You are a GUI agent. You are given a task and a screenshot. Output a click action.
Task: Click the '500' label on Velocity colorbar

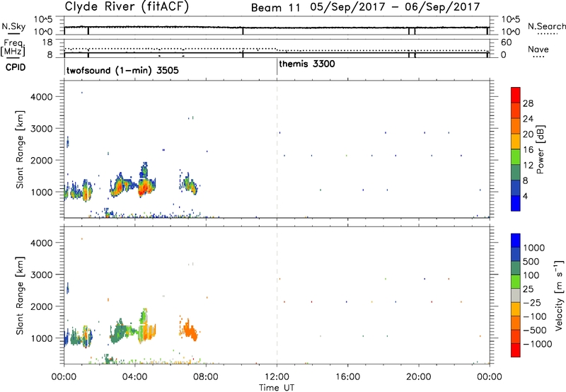pyautogui.click(x=533, y=261)
